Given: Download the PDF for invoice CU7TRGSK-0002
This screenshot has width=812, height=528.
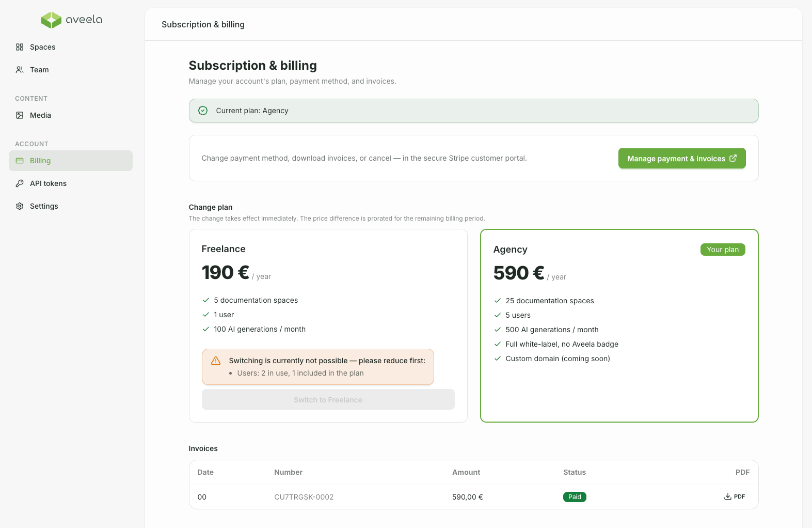Looking at the screenshot, I should 734,496.
